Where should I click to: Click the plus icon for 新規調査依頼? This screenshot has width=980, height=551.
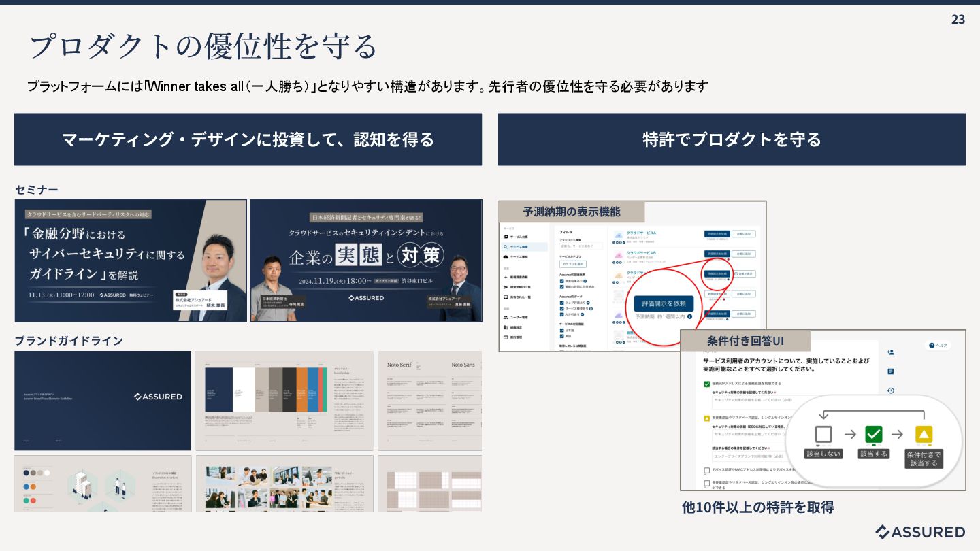pyautogui.click(x=506, y=277)
